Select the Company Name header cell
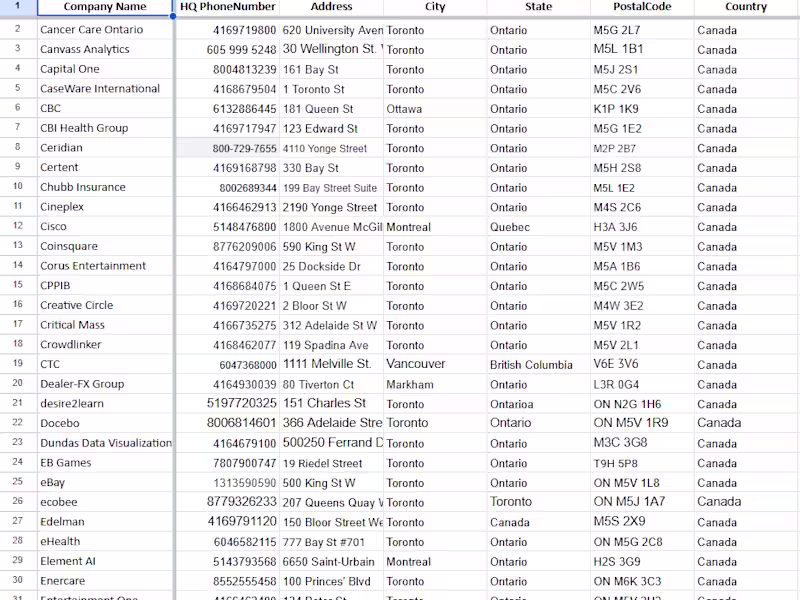800x600 pixels. coord(105,7)
